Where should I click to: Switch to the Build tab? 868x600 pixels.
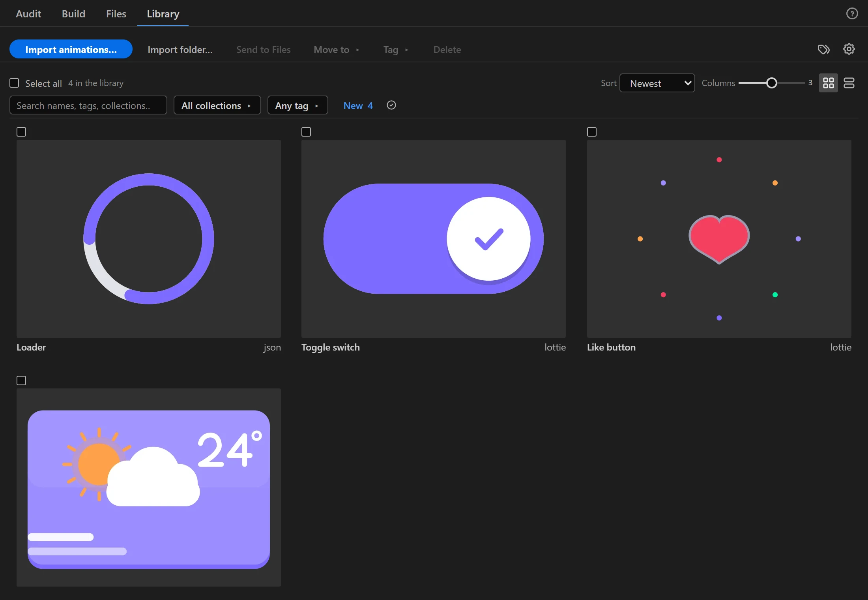[x=73, y=14]
